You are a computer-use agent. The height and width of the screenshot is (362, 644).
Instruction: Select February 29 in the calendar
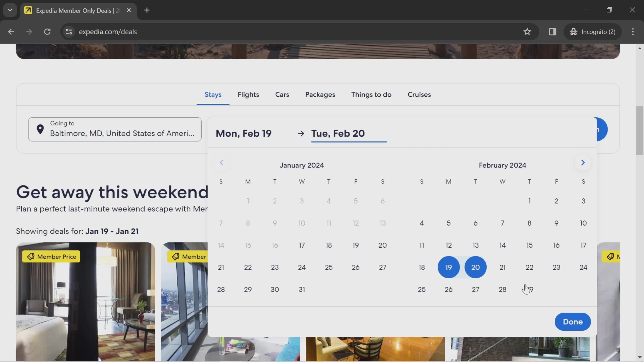pos(529,290)
